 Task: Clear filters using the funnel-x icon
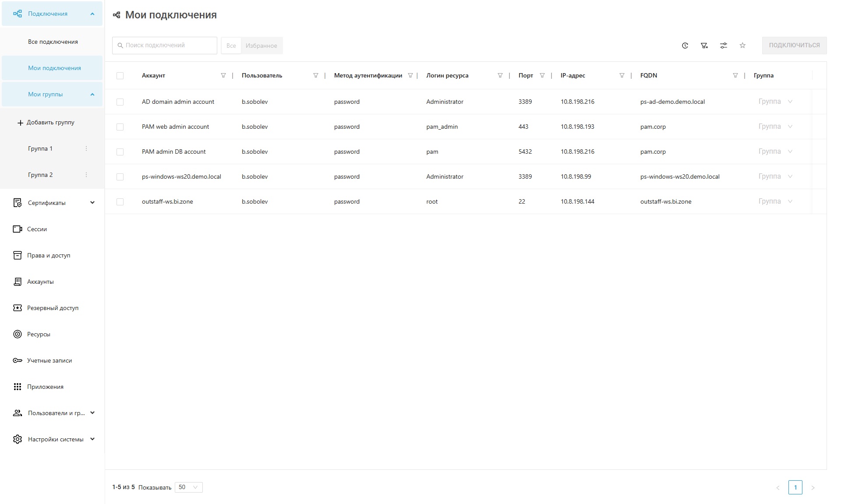tap(704, 46)
